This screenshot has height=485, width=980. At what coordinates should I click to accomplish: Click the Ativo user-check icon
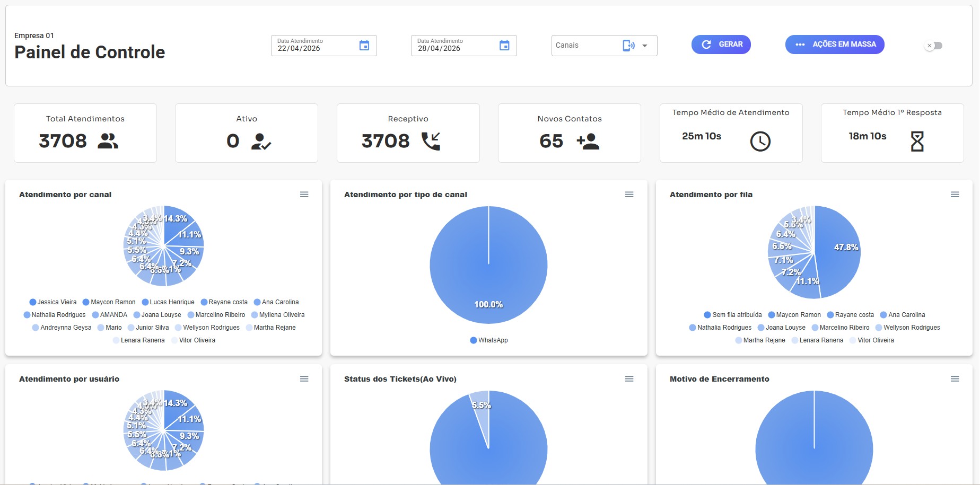pyautogui.click(x=261, y=141)
